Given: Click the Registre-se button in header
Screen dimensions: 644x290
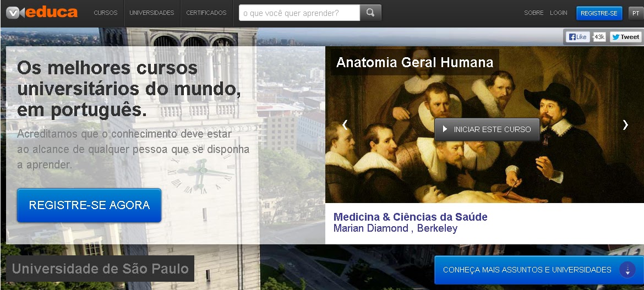Looking at the screenshot, I should point(599,13).
